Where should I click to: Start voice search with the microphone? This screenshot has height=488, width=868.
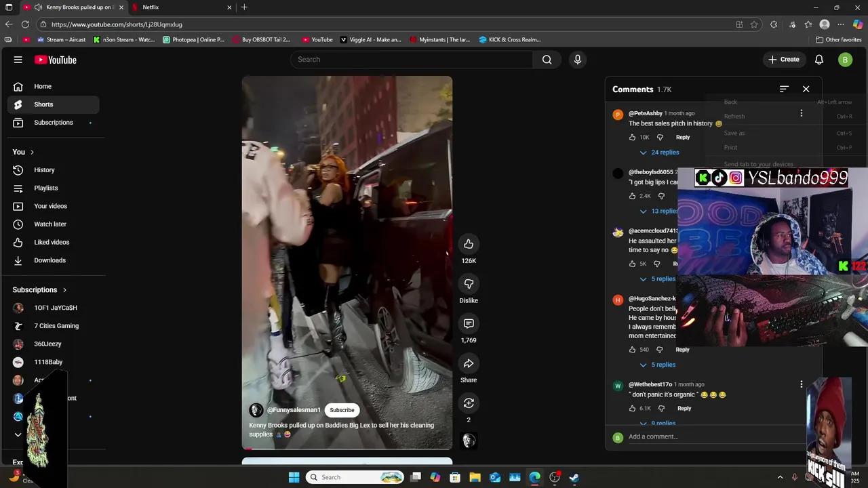click(578, 60)
